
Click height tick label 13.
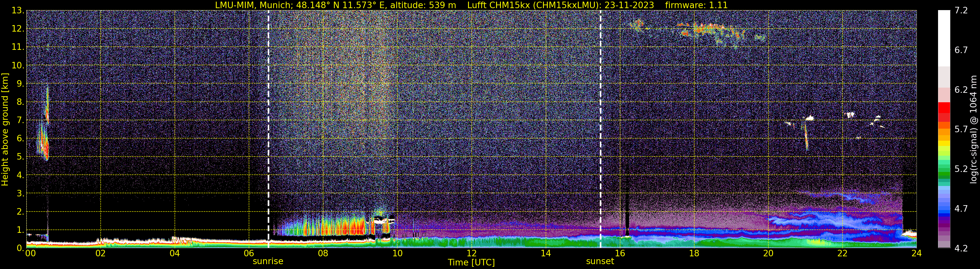tap(18, 10)
